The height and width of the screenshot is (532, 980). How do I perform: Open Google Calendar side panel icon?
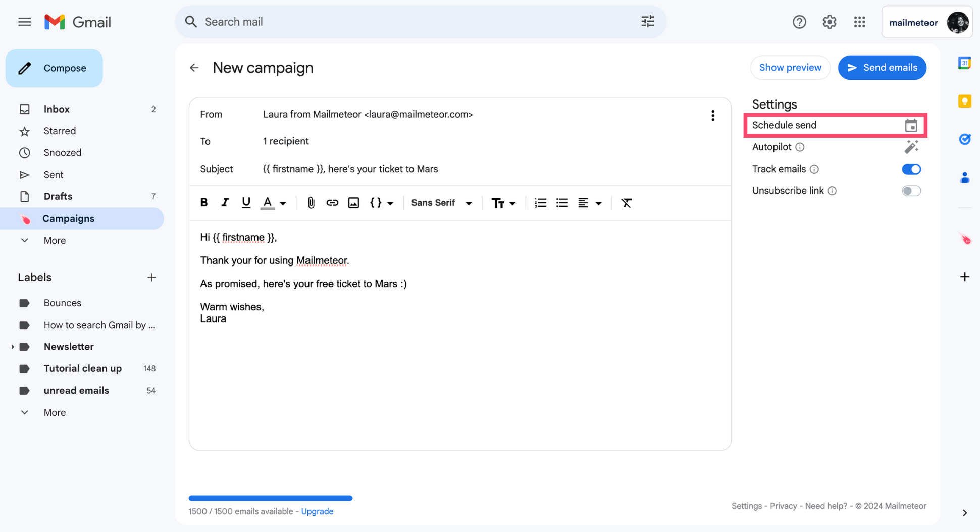coord(964,63)
